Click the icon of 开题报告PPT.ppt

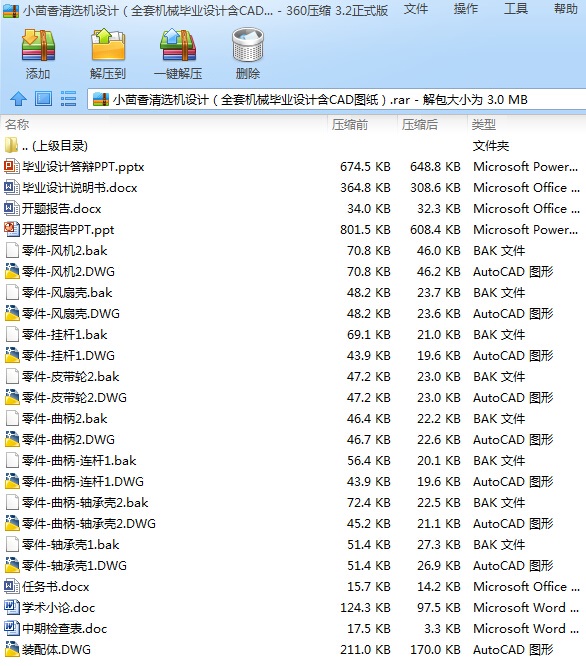tap(11, 229)
